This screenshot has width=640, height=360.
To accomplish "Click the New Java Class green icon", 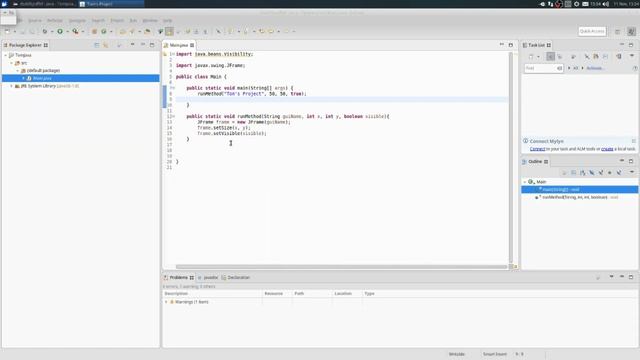I will tap(104, 31).
